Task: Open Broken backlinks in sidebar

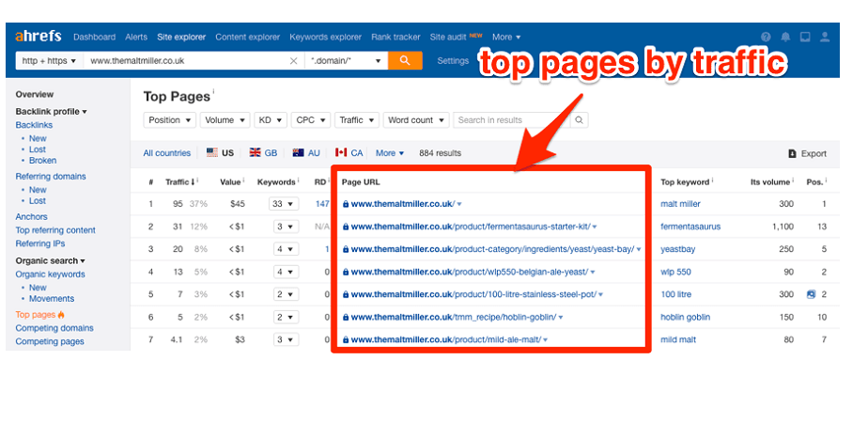Action: click(x=42, y=161)
